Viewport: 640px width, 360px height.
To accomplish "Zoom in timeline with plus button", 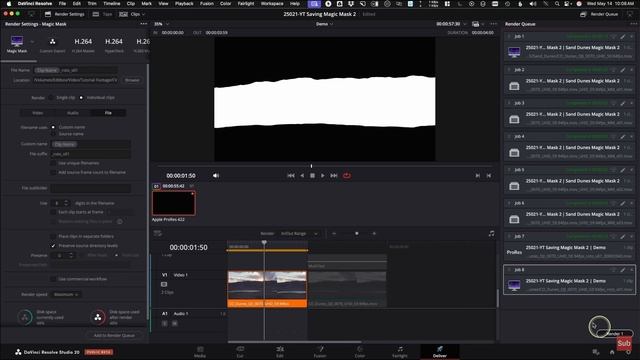I will pyautogui.click(x=374, y=233).
